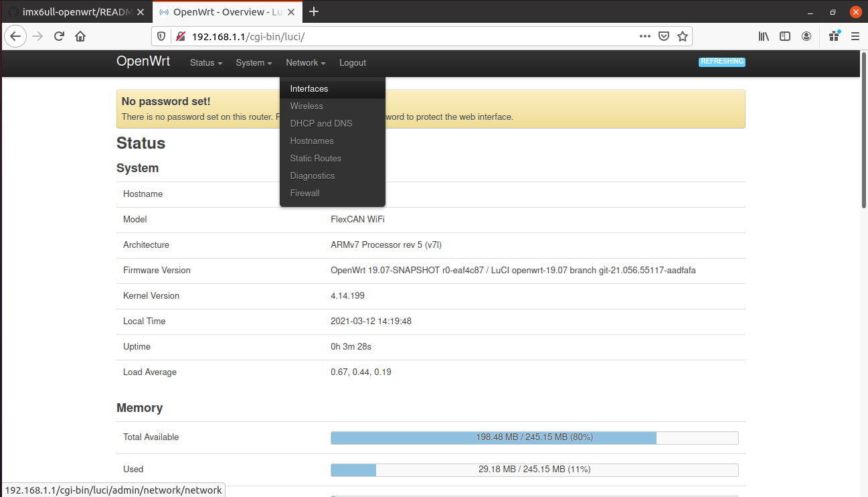This screenshot has width=868, height=497.
Task: Bookmark this page with the star icon
Action: (x=682, y=36)
